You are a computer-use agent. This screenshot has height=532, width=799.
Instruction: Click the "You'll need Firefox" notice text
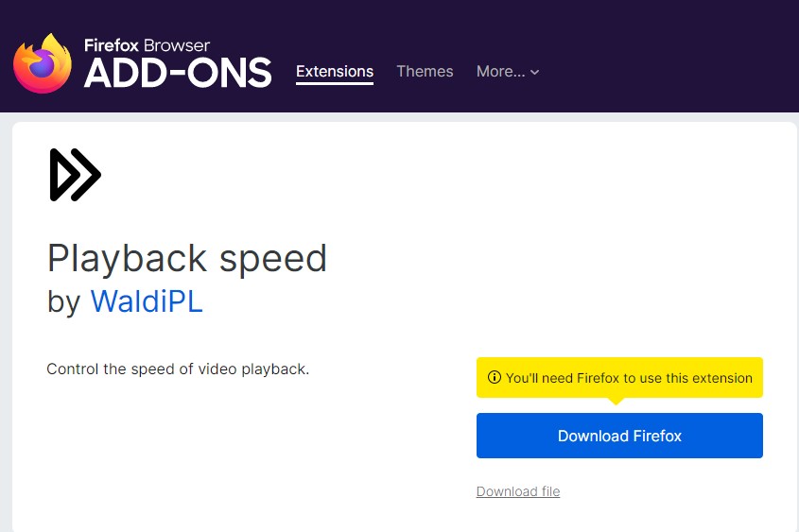629,378
